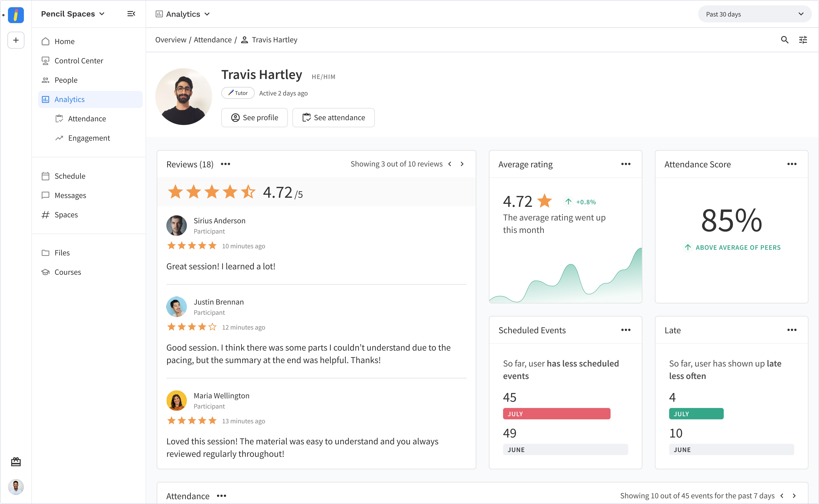819x504 pixels.
Task: Open Files in the sidebar
Action: point(90,253)
